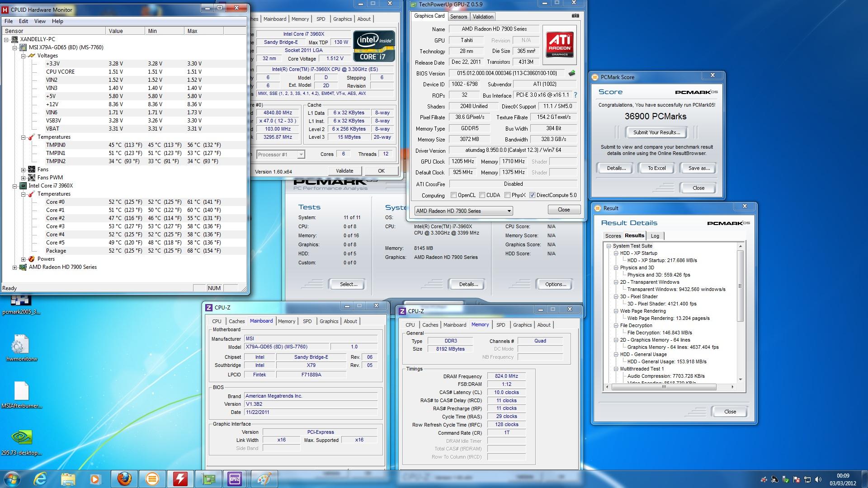The width and height of the screenshot is (868, 488).
Task: Click the Options... button in PCMark
Action: pyautogui.click(x=555, y=284)
